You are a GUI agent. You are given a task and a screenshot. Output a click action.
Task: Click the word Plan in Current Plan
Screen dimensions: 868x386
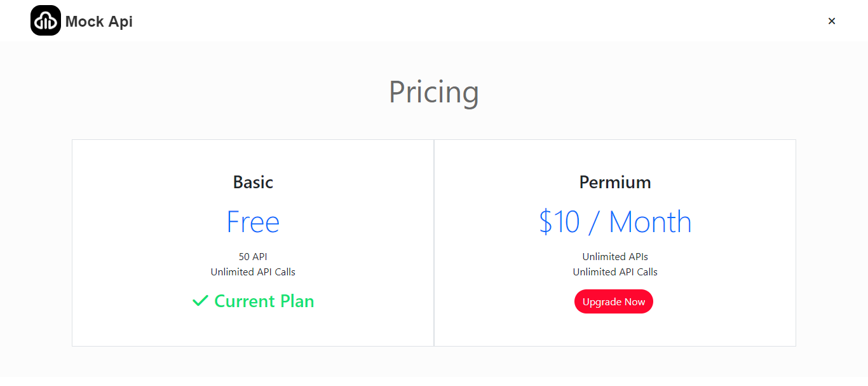pyautogui.click(x=297, y=301)
